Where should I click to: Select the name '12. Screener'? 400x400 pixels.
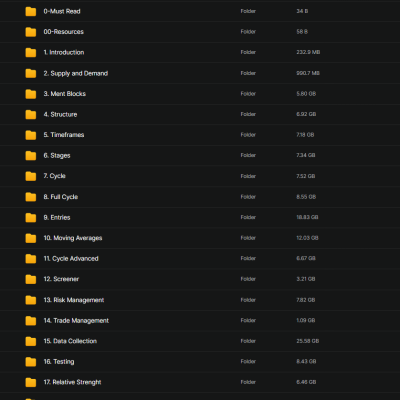click(x=61, y=279)
